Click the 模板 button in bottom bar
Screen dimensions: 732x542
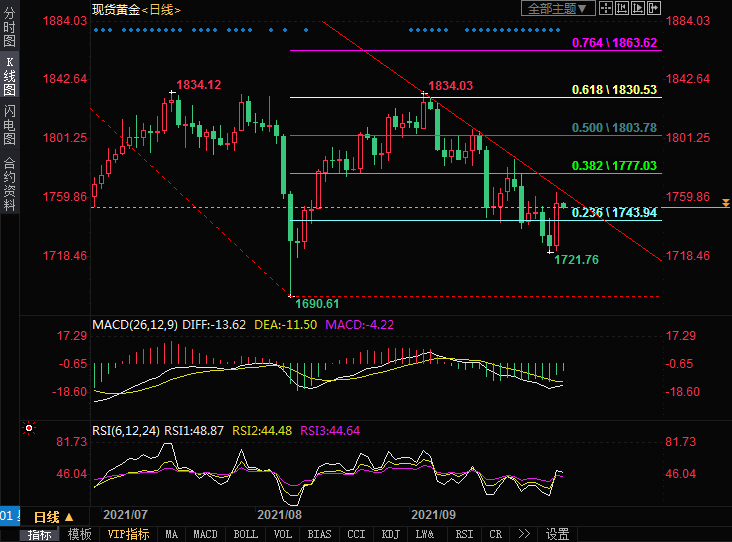[79, 534]
